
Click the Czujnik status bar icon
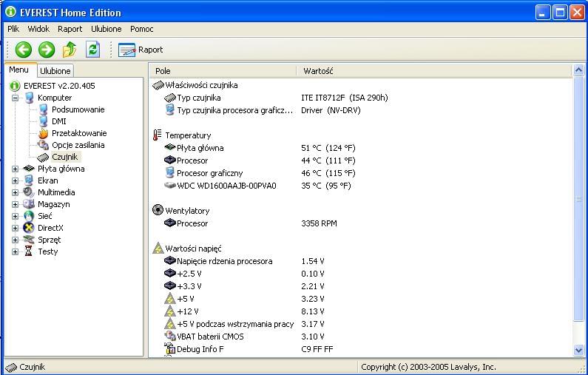click(x=11, y=367)
